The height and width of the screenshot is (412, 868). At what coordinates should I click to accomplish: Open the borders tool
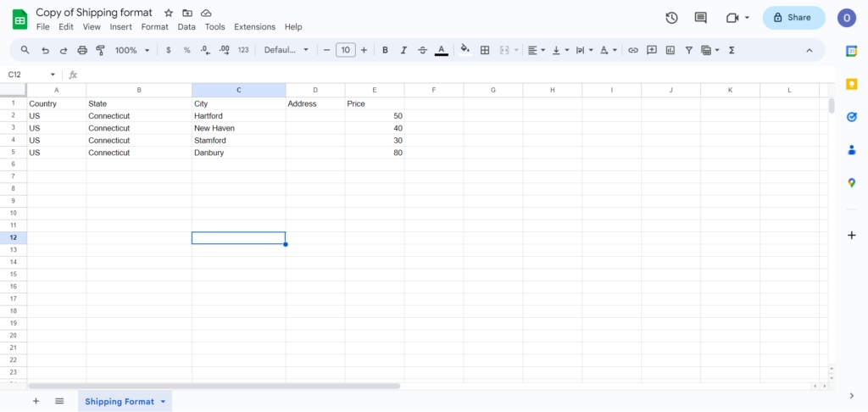pyautogui.click(x=485, y=50)
